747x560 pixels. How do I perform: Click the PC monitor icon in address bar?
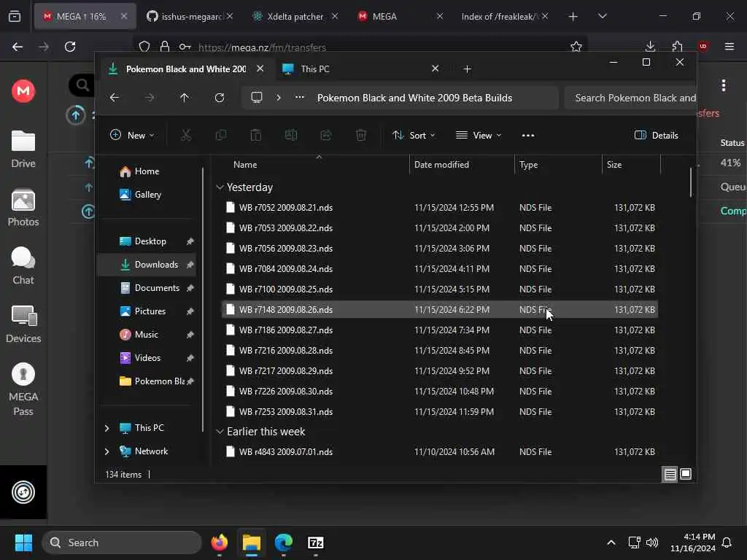[257, 98]
